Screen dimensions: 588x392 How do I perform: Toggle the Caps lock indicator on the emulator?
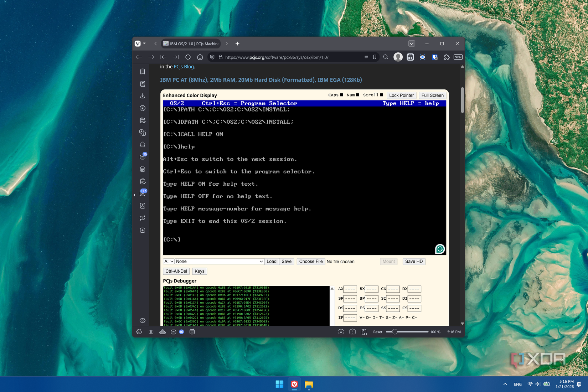341,95
